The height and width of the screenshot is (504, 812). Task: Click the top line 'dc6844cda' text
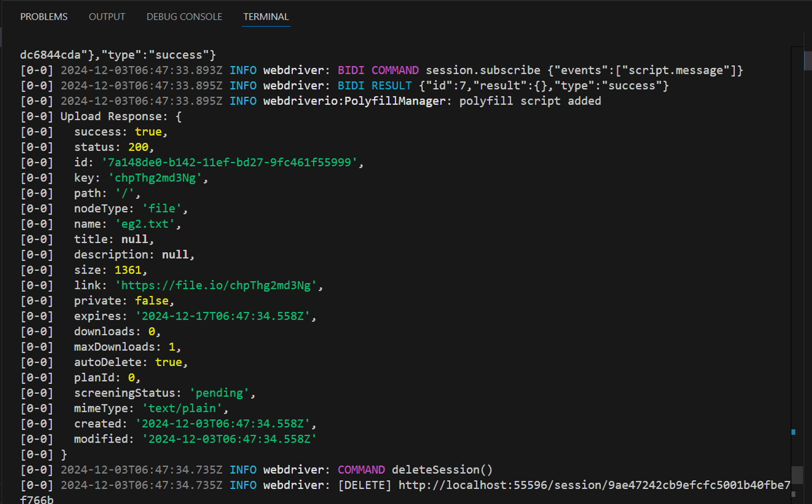pos(50,55)
